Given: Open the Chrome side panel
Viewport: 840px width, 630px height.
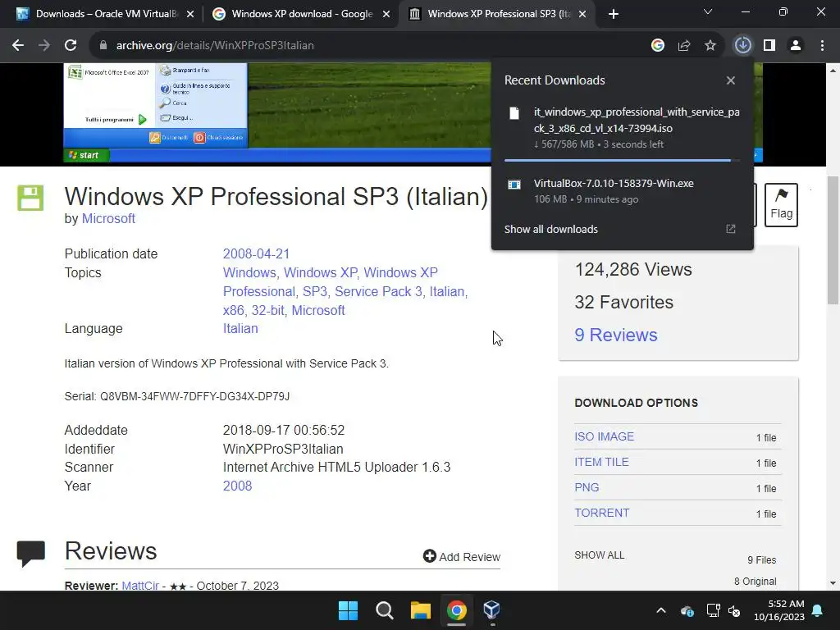Looking at the screenshot, I should [x=769, y=46].
